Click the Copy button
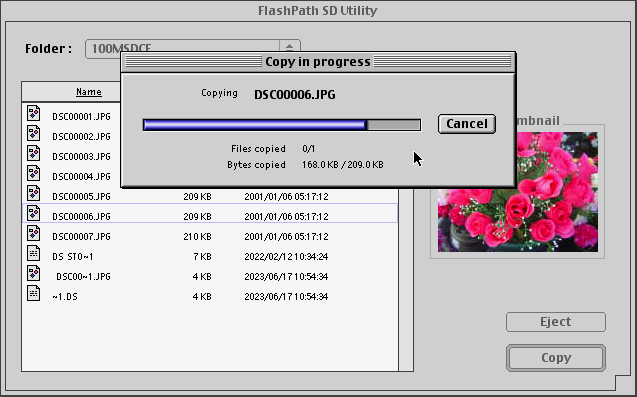 pyautogui.click(x=556, y=358)
